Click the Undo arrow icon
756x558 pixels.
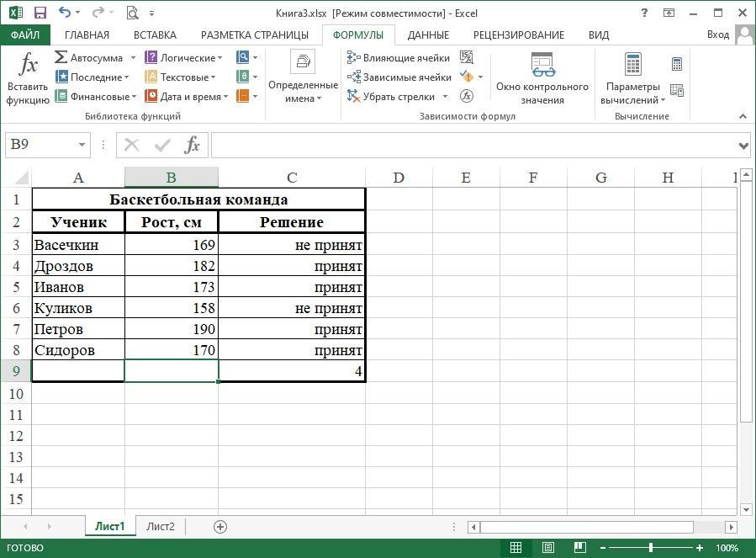[x=66, y=13]
